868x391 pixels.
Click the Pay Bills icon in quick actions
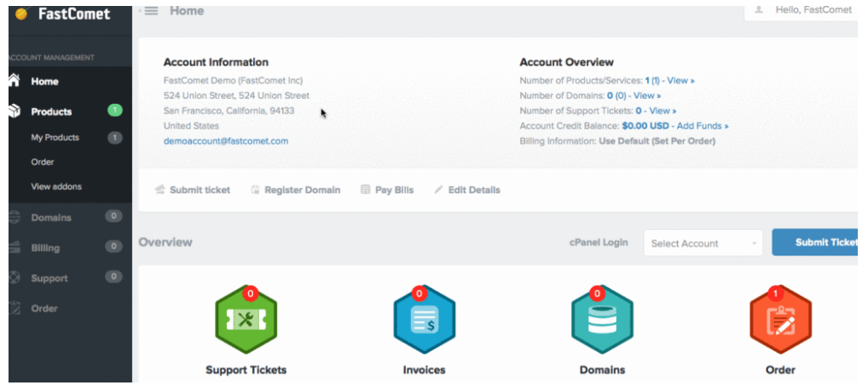(365, 190)
